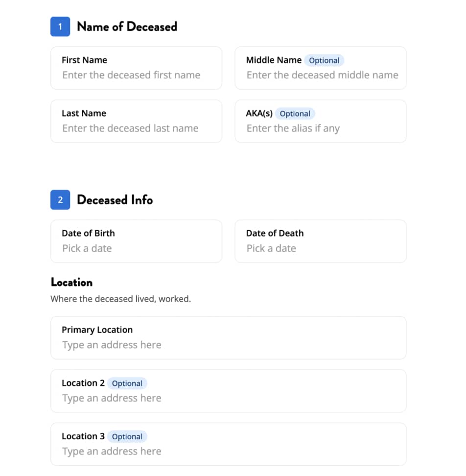This screenshot has height=476, width=466.
Task: Click the Optional badge next to AKA(s)
Action: [295, 114]
